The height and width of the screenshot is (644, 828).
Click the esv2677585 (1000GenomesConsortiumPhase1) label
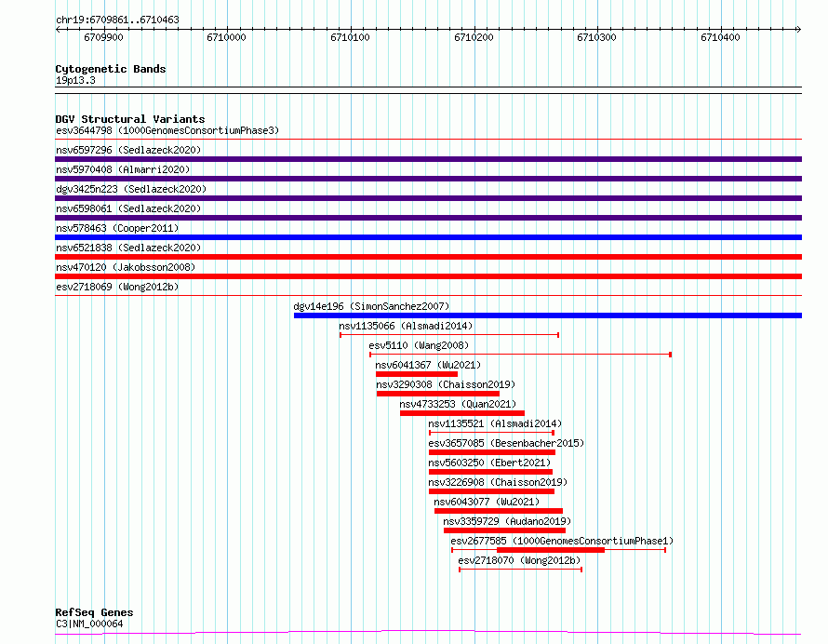coord(562,541)
